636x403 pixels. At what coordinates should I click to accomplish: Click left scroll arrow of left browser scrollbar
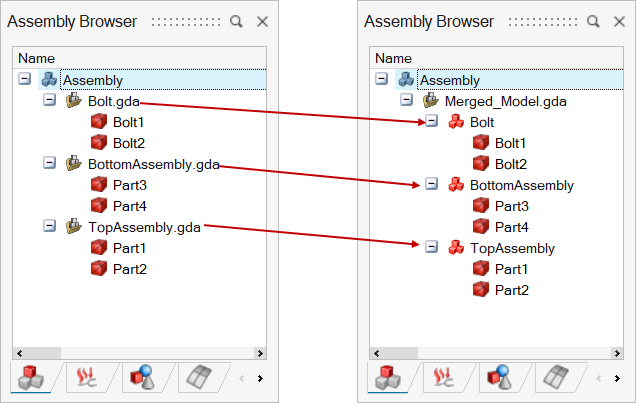(19, 353)
